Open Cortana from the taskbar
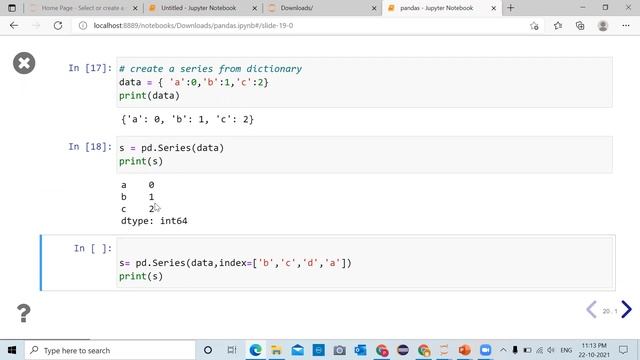Screen dimensions: 640x360 point(208,350)
